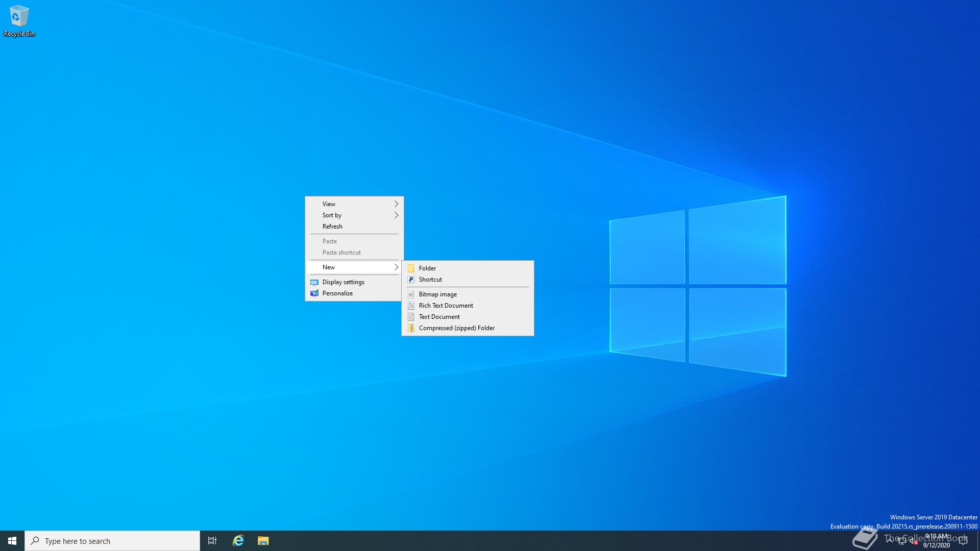Click the yellow Folder icon in the submenu
The width and height of the screenshot is (980, 551).
point(411,268)
